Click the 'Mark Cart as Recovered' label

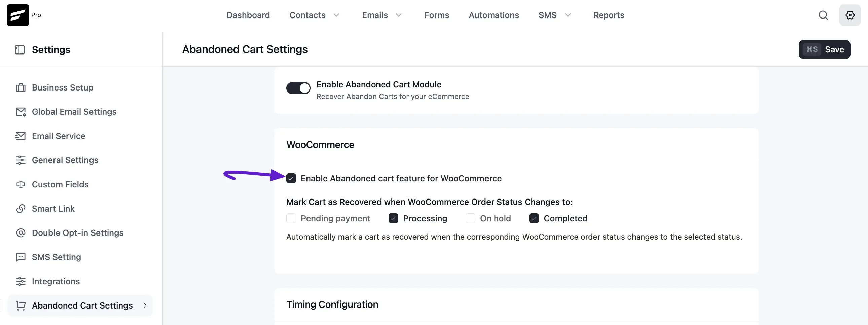429,202
